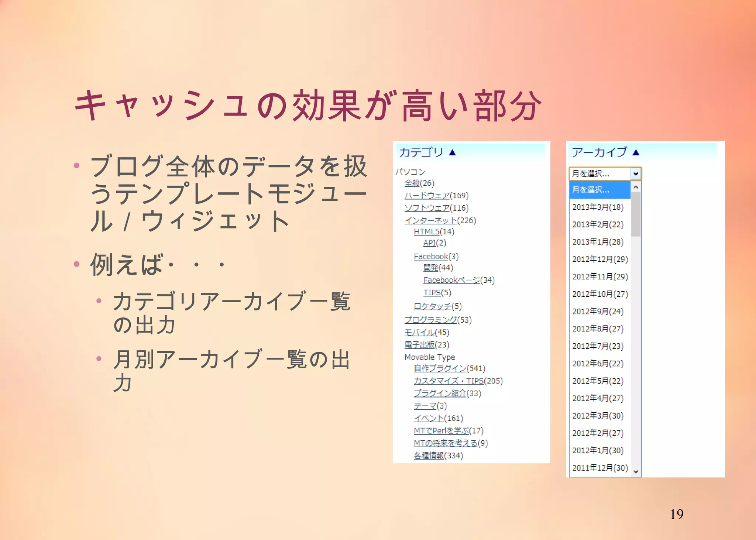
Task: Open the 月を選択 dropdown arrow
Action: point(636,173)
